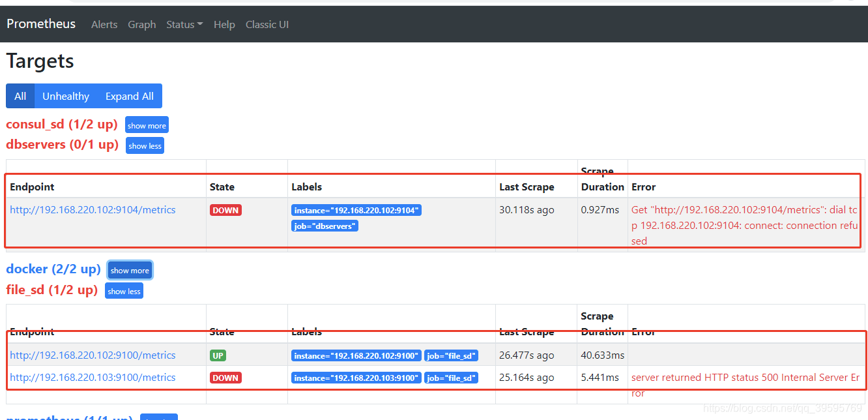
Task: Show more for consul_sd group
Action: 147,125
